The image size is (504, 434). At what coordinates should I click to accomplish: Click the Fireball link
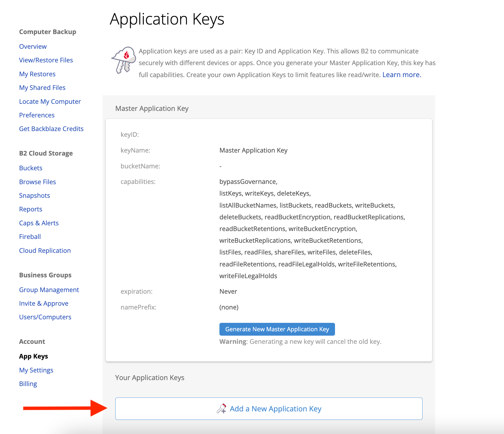click(30, 237)
